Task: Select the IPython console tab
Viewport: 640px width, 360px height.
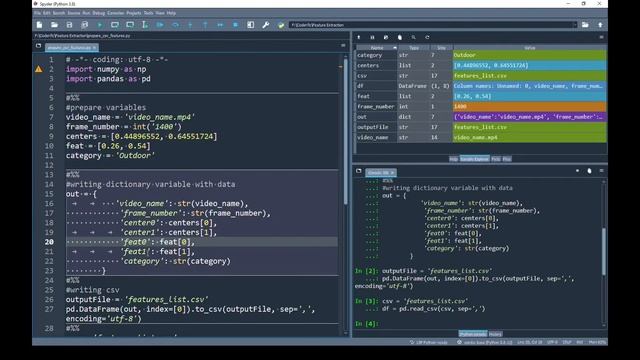Action: click(473, 334)
